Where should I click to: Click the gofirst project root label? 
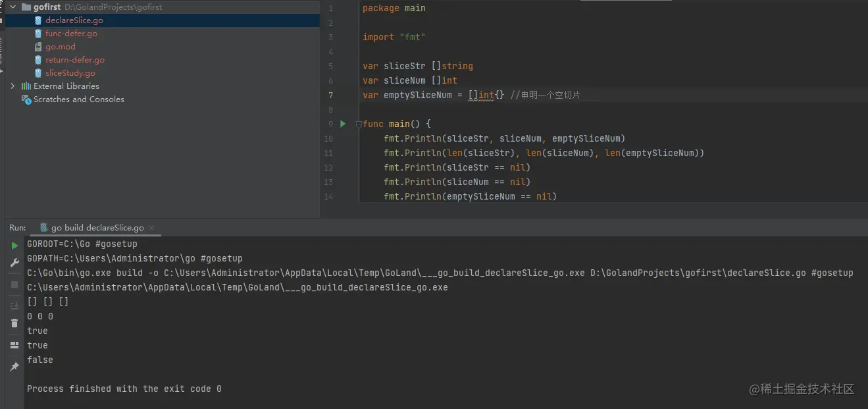click(47, 7)
